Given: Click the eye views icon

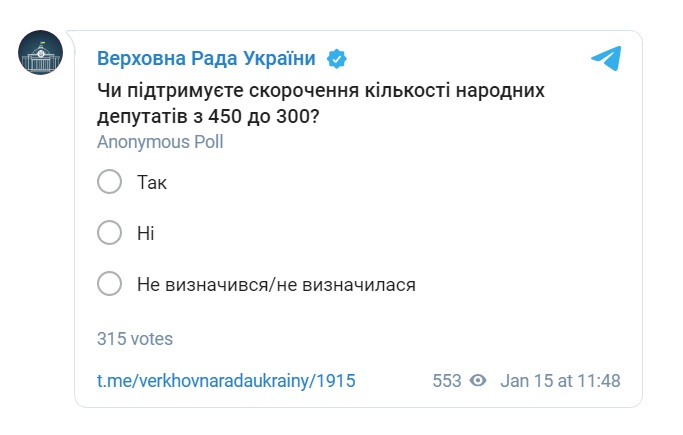Looking at the screenshot, I should [x=478, y=381].
